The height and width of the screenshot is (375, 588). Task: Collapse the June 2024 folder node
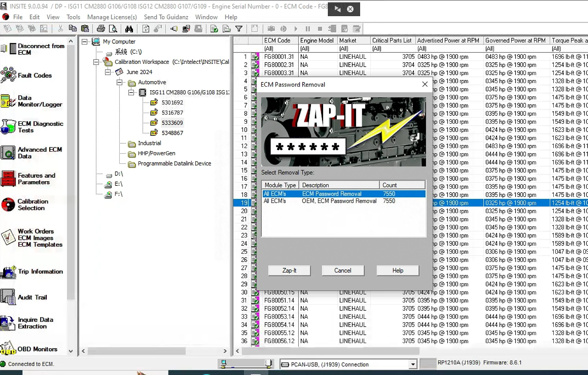[108, 72]
